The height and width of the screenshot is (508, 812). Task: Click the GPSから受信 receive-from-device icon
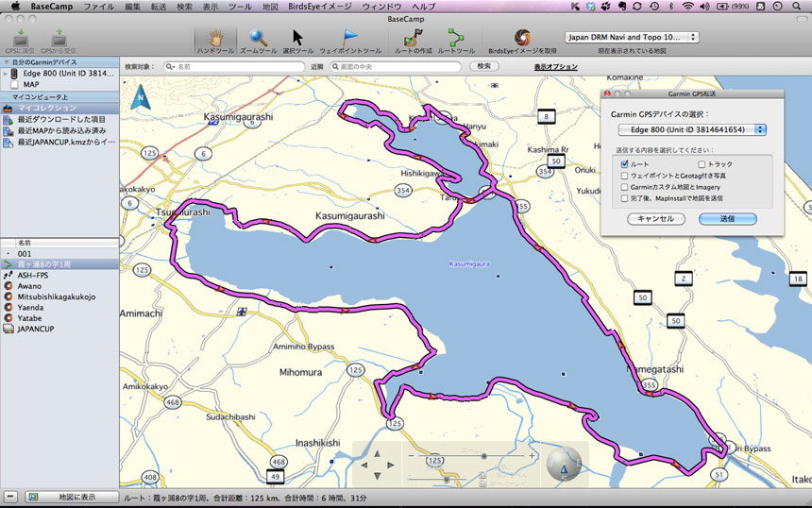click(x=59, y=39)
